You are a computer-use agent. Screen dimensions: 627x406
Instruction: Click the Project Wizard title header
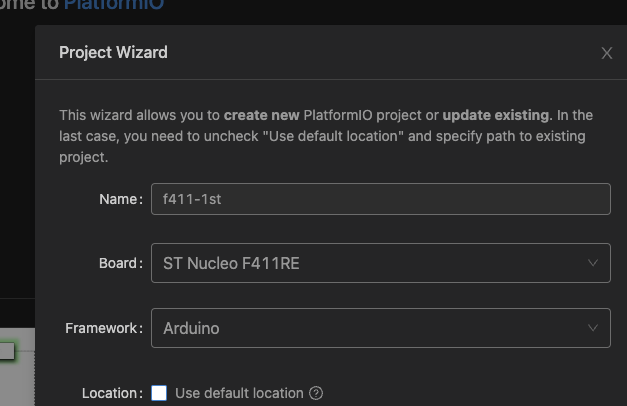113,53
